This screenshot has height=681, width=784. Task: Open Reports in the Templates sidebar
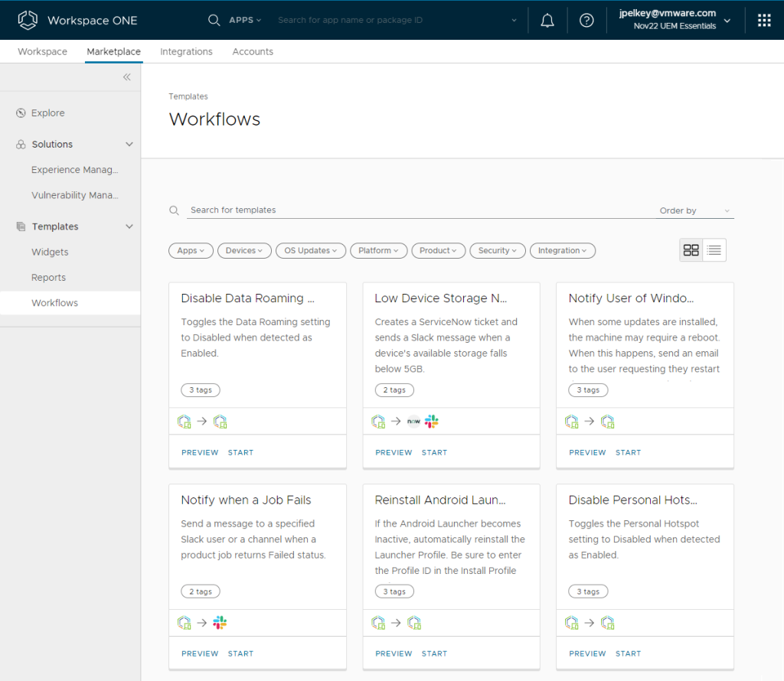tap(48, 278)
